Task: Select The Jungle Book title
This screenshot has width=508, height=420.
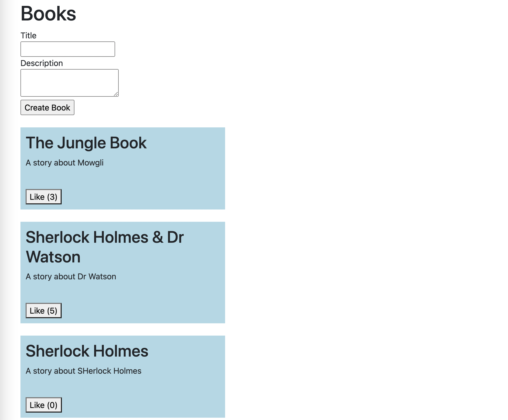Action: pyautogui.click(x=86, y=143)
